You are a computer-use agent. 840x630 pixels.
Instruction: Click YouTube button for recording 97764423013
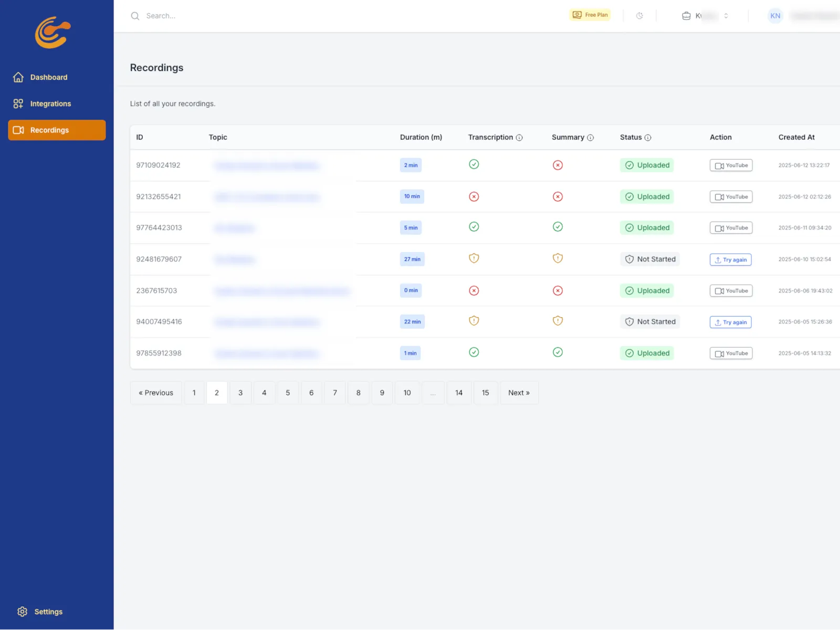731,228
